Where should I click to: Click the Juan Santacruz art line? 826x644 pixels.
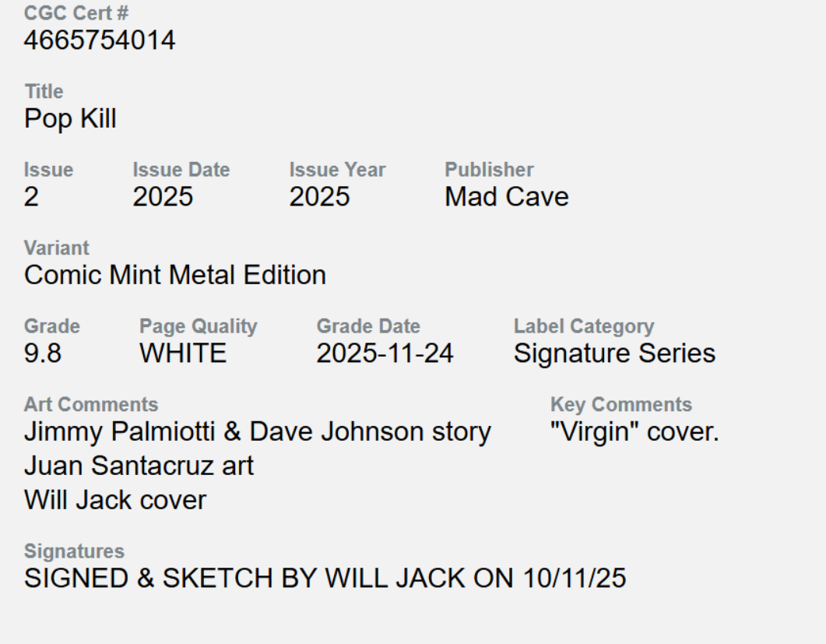pyautogui.click(x=139, y=466)
